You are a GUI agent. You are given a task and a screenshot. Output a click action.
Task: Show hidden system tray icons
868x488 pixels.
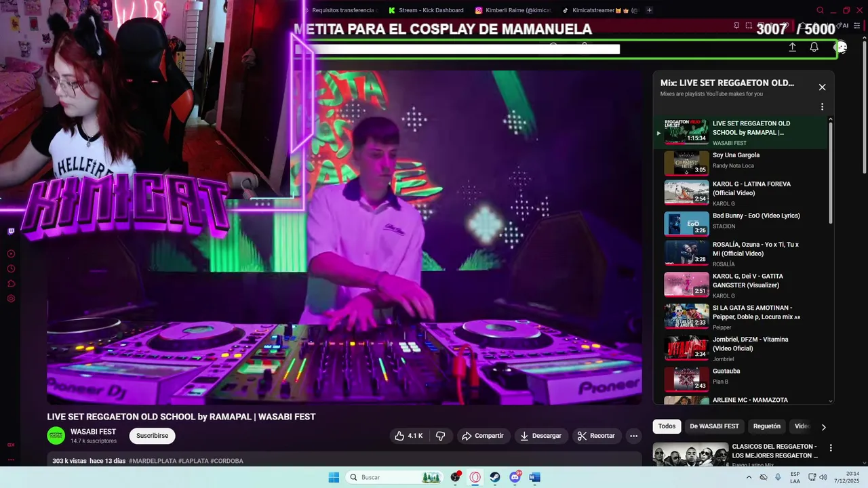tap(749, 477)
